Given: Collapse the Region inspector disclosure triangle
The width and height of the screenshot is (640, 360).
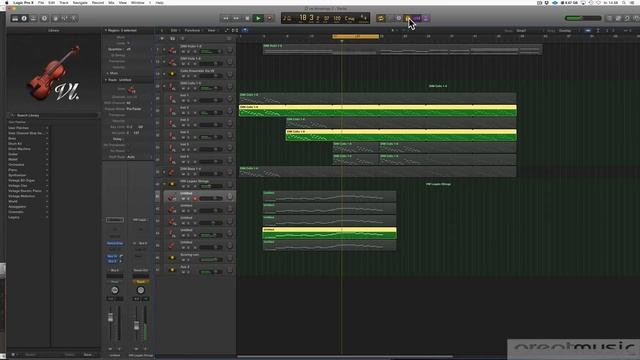Looking at the screenshot, I should (106, 30).
